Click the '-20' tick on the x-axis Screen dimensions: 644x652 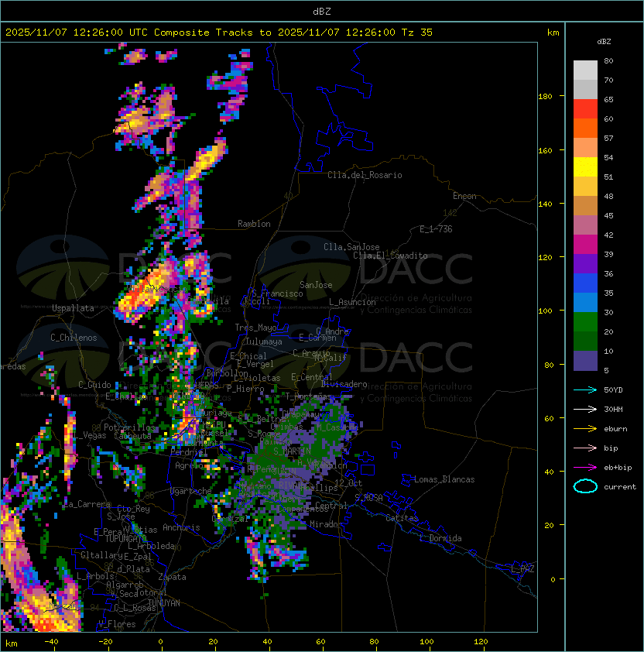pos(104,642)
